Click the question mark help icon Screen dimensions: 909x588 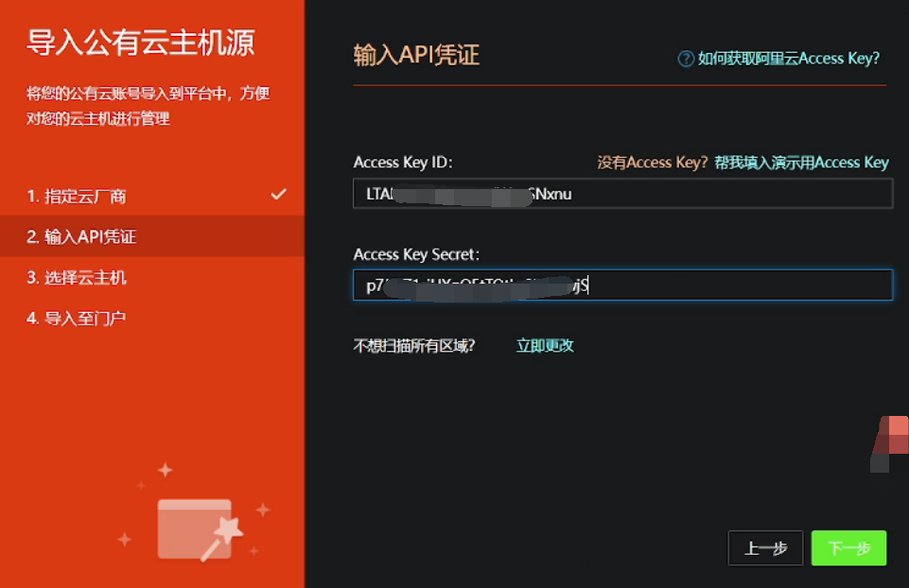[x=686, y=59]
